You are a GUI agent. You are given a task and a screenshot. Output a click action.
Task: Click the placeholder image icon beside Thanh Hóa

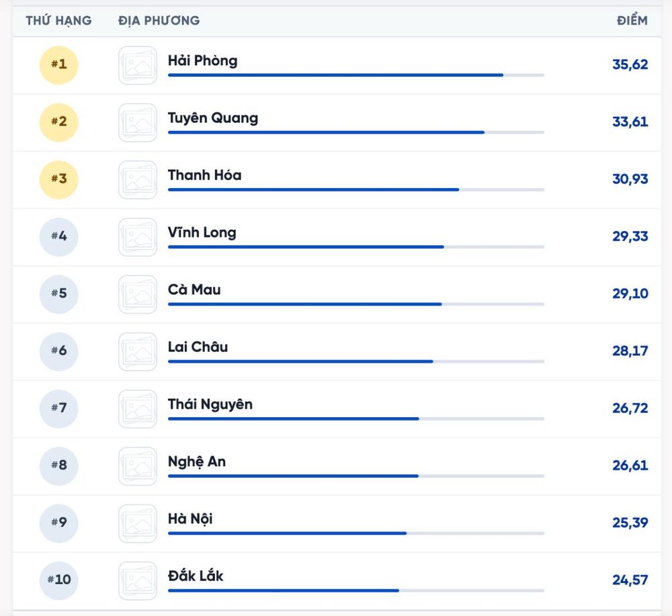point(138,180)
